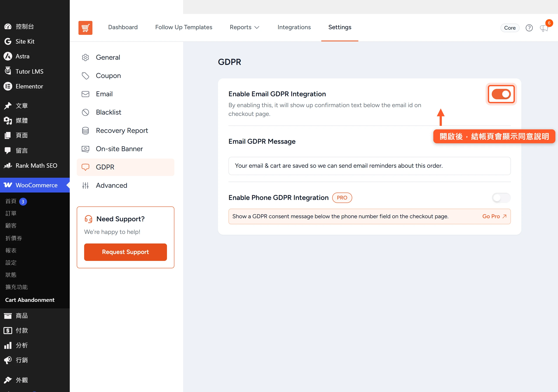Click the Email GDPR Message text field
Screen dimensions: 558x392
369,166
